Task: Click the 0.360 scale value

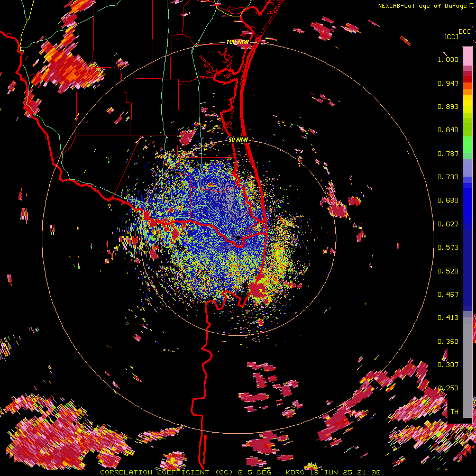Action: pos(448,342)
